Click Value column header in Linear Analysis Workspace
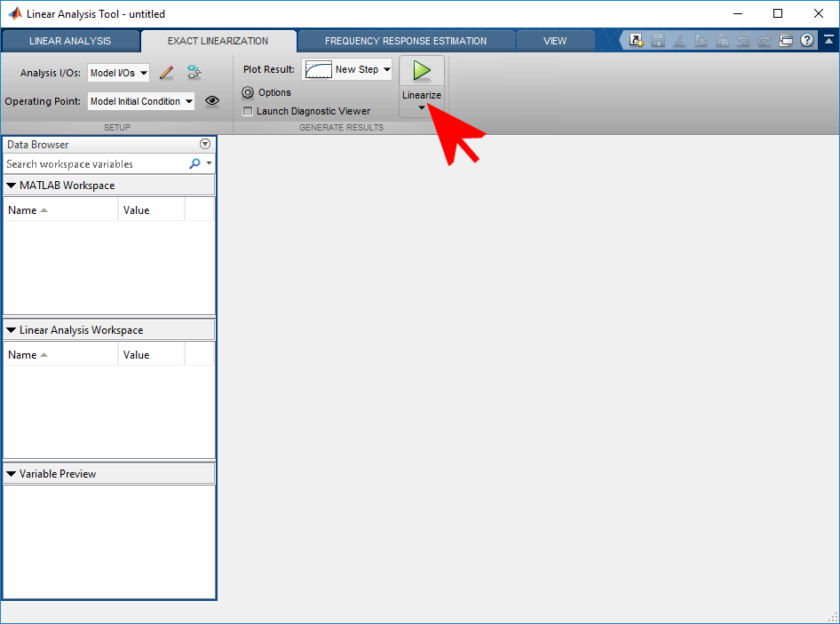This screenshot has height=624, width=840. (151, 354)
